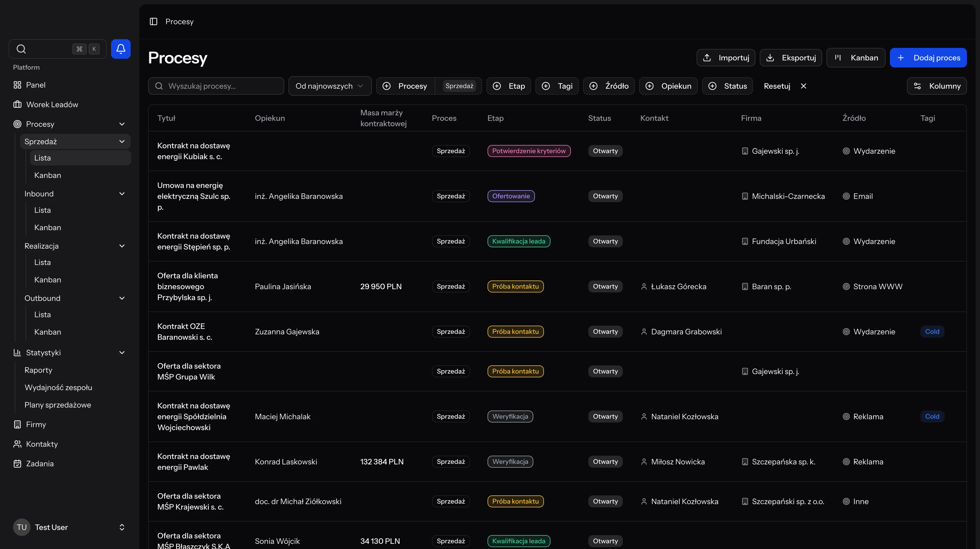Open Plany sprzedażowe from the sidebar
The width and height of the screenshot is (980, 549).
pos(58,405)
